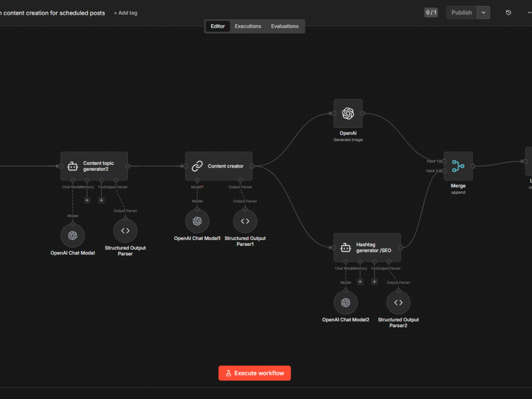Open the more options ellipsis menu
This screenshot has height=399, width=532.
(529, 13)
